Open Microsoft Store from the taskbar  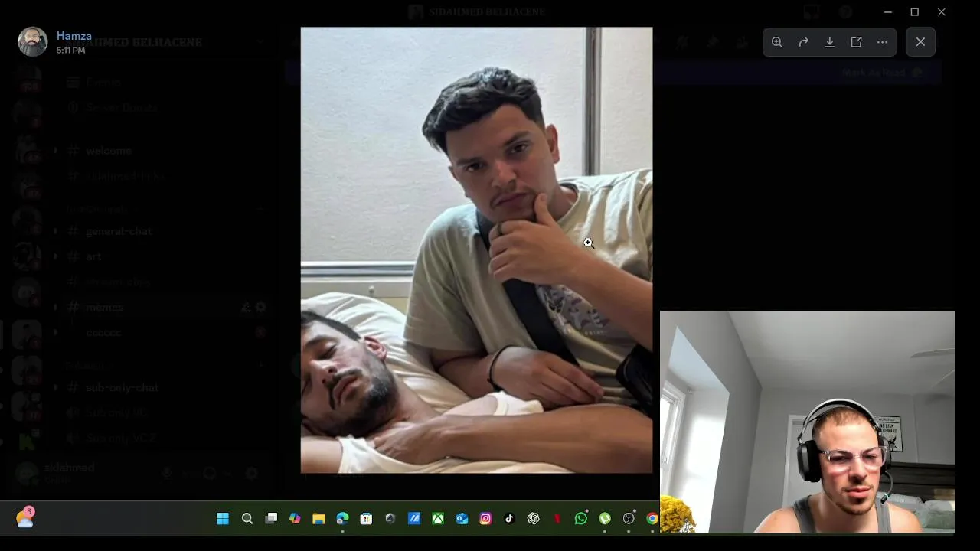pos(366,519)
